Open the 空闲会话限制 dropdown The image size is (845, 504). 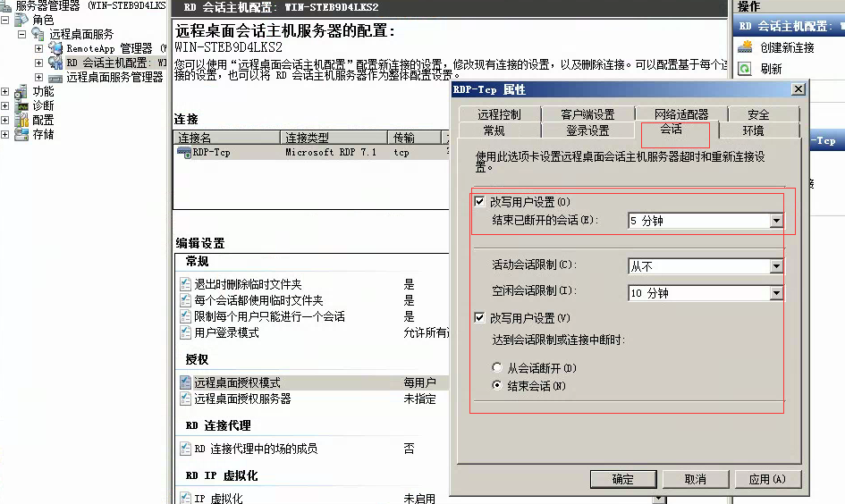click(x=776, y=293)
